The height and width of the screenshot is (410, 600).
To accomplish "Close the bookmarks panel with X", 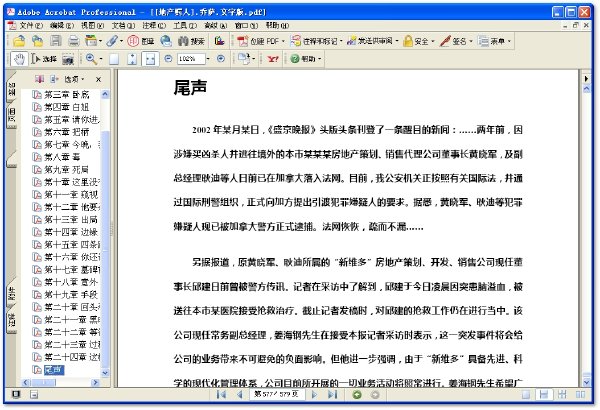I will pos(98,79).
